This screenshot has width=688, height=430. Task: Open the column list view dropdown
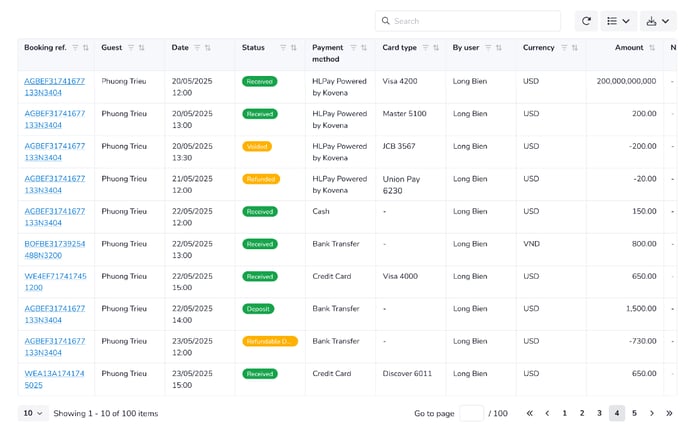click(x=618, y=21)
